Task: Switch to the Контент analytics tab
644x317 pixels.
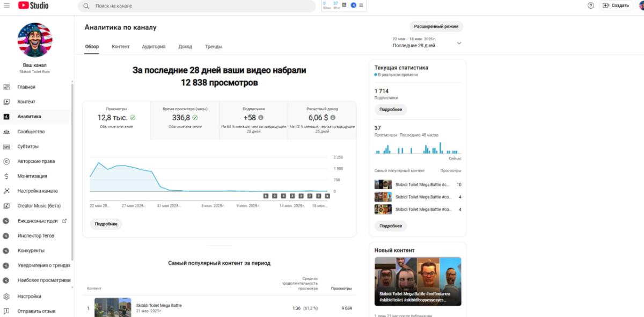Action: [120, 47]
